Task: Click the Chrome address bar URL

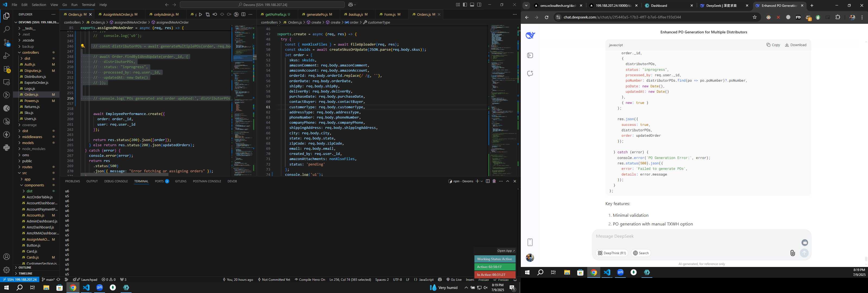Action: pyautogui.click(x=622, y=17)
